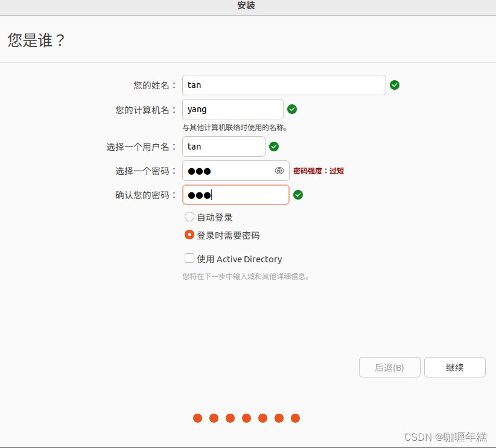
Task: Enable the 使用 Active Directory checkbox
Action: [189, 258]
